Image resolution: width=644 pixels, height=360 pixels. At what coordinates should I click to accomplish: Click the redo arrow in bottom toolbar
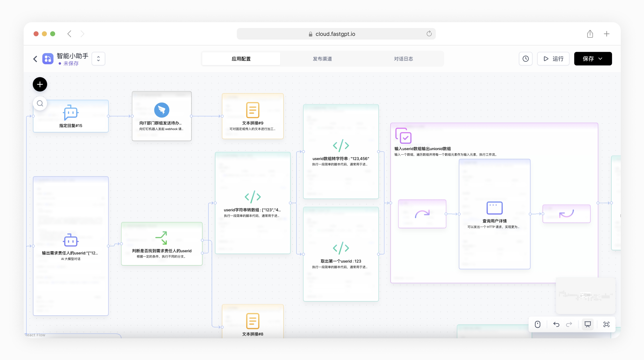(x=569, y=324)
